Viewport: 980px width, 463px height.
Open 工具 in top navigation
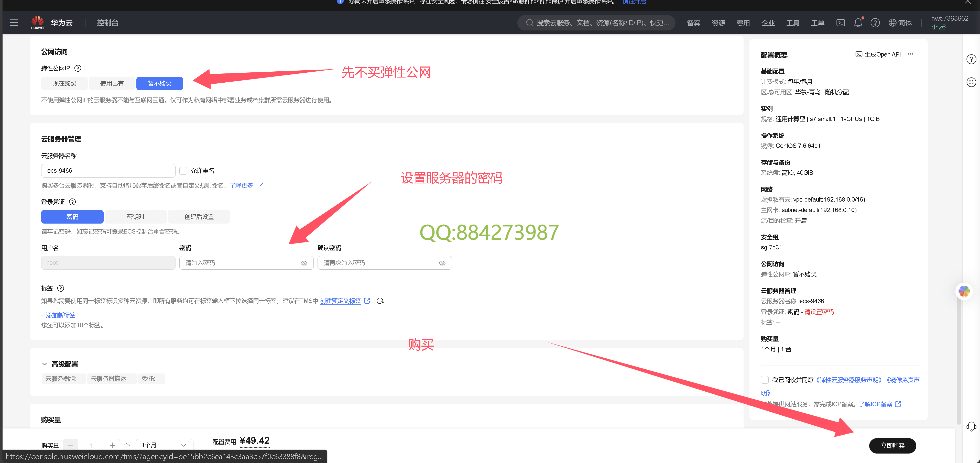point(793,23)
